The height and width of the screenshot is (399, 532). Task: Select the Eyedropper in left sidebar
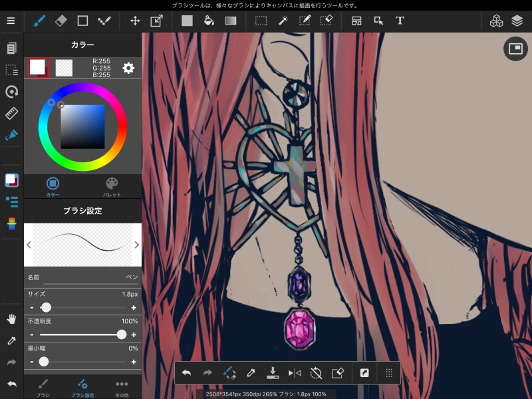(11, 340)
